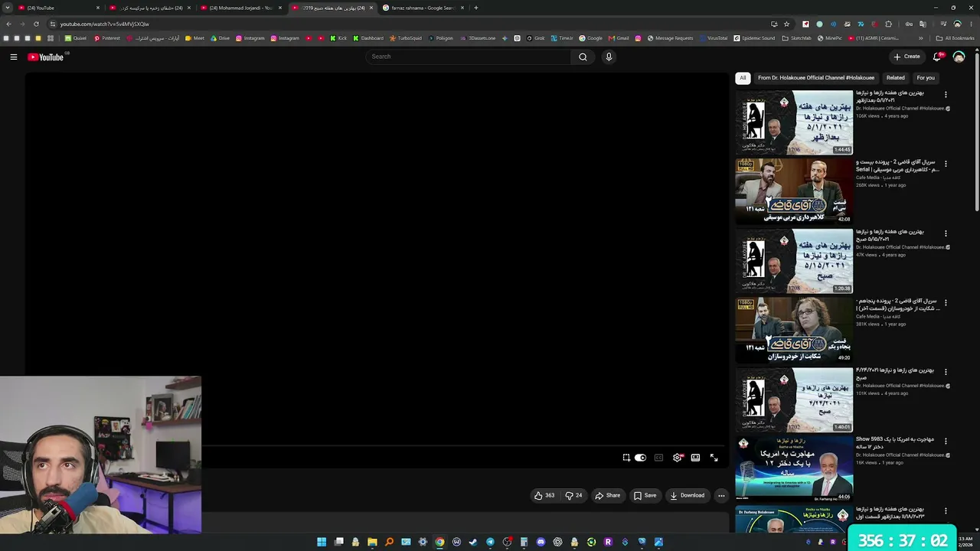Click the Share button
The height and width of the screenshot is (551, 980).
[x=608, y=495]
